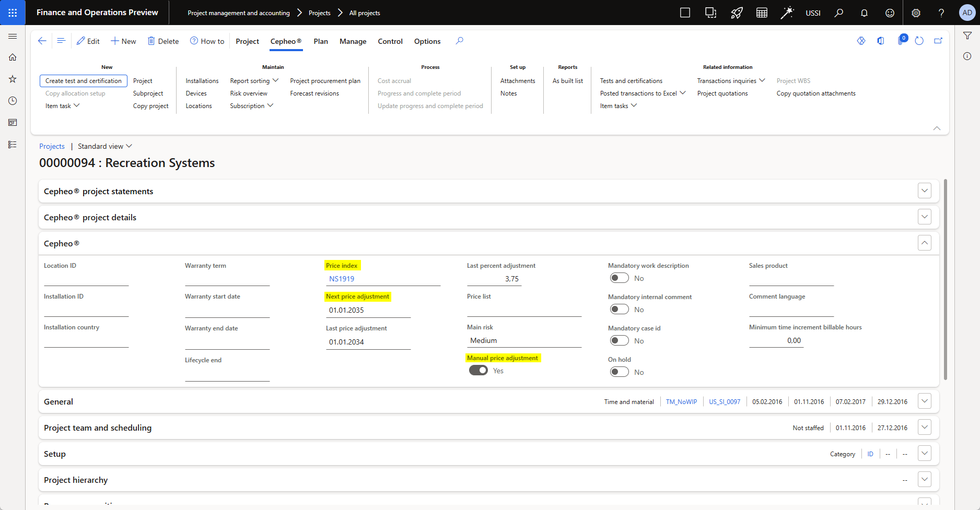The width and height of the screenshot is (980, 510).
Task: Click the back arrow icon
Action: [x=42, y=41]
